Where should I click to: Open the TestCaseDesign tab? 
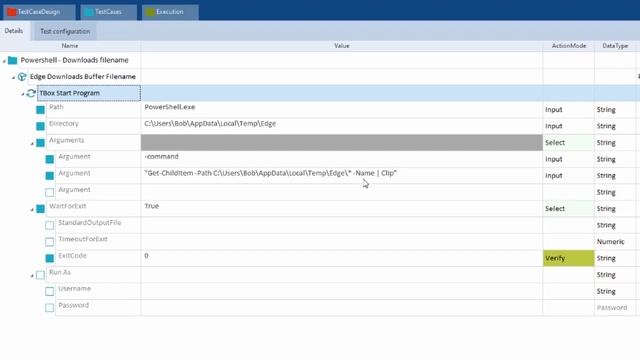pyautogui.click(x=39, y=12)
